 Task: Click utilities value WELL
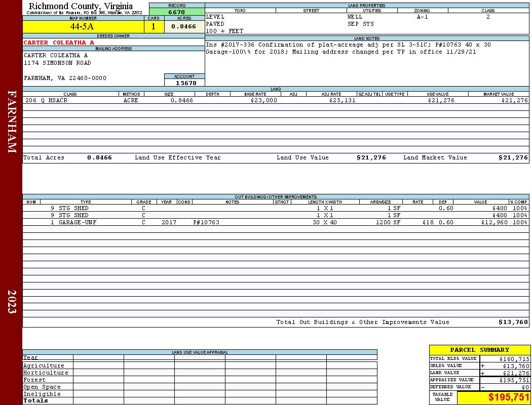click(355, 17)
